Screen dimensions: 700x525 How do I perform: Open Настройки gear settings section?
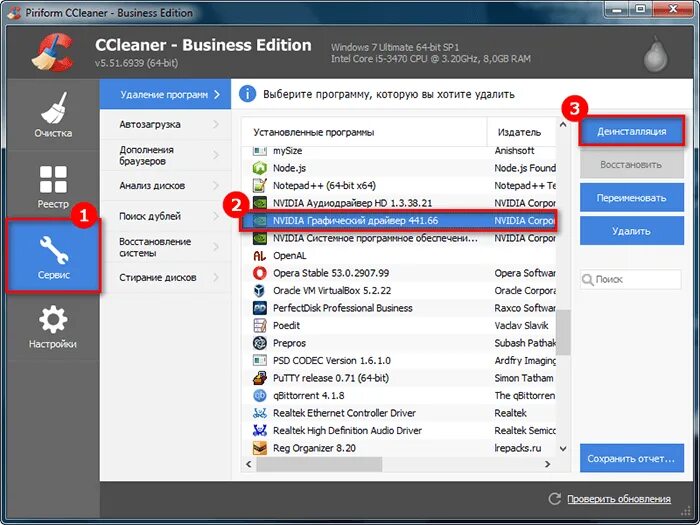click(x=53, y=327)
